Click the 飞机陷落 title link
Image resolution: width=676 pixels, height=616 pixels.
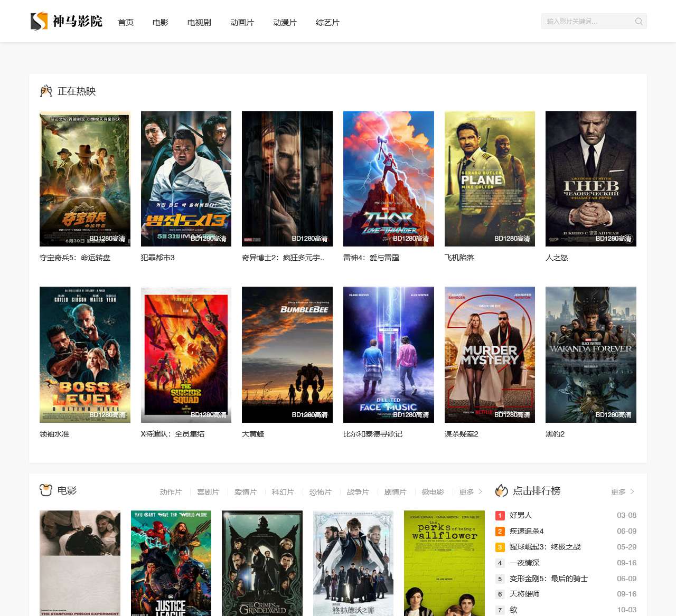(459, 258)
